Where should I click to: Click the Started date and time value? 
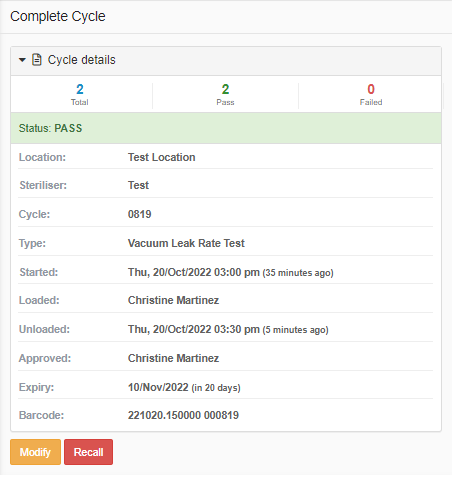click(x=231, y=272)
